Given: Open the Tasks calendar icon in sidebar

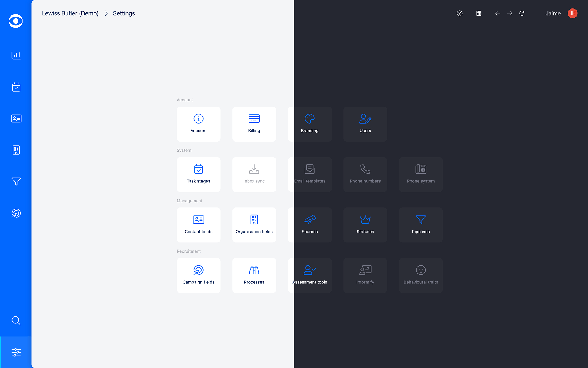Looking at the screenshot, I should [16, 87].
